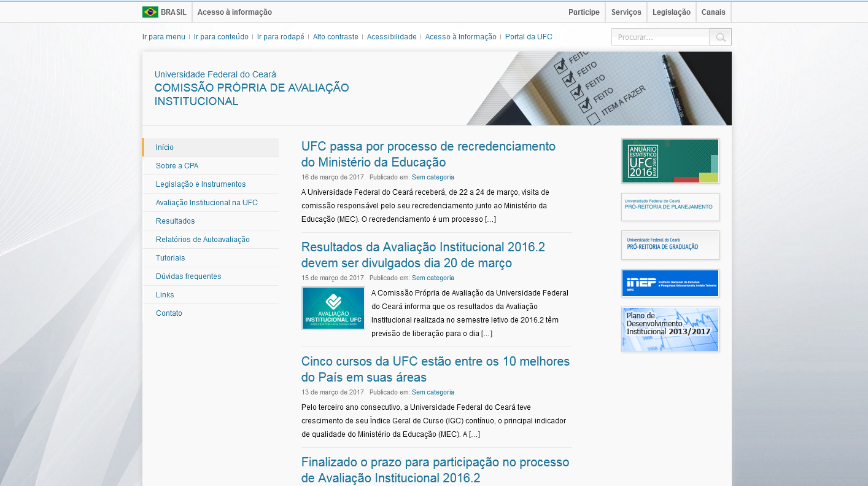Open the Anuário Estatístico UFC 2016 banner
The image size is (868, 486).
[x=670, y=161]
